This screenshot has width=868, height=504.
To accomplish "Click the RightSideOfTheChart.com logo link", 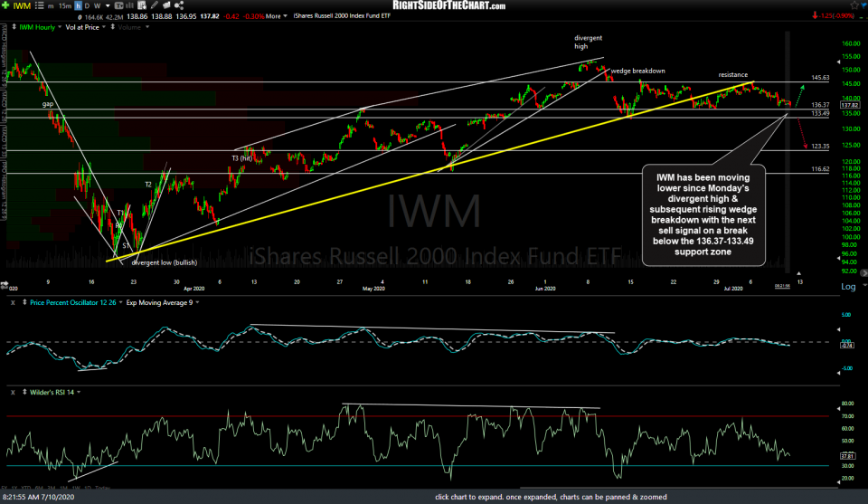I will click(449, 5).
